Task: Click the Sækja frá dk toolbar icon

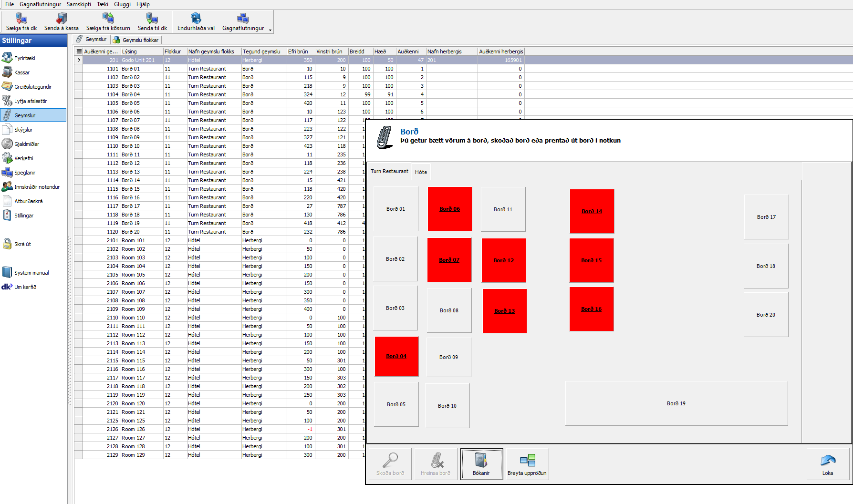Action: 21,19
